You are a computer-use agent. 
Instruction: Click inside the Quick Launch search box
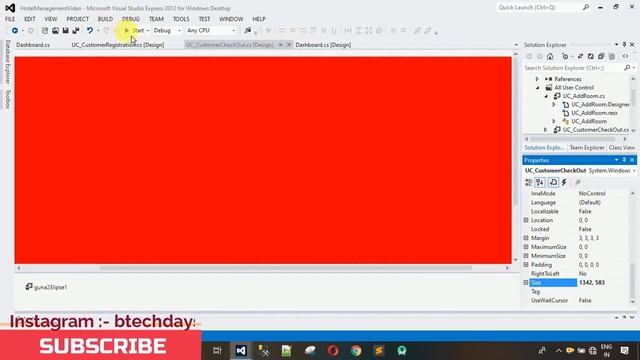540,7
